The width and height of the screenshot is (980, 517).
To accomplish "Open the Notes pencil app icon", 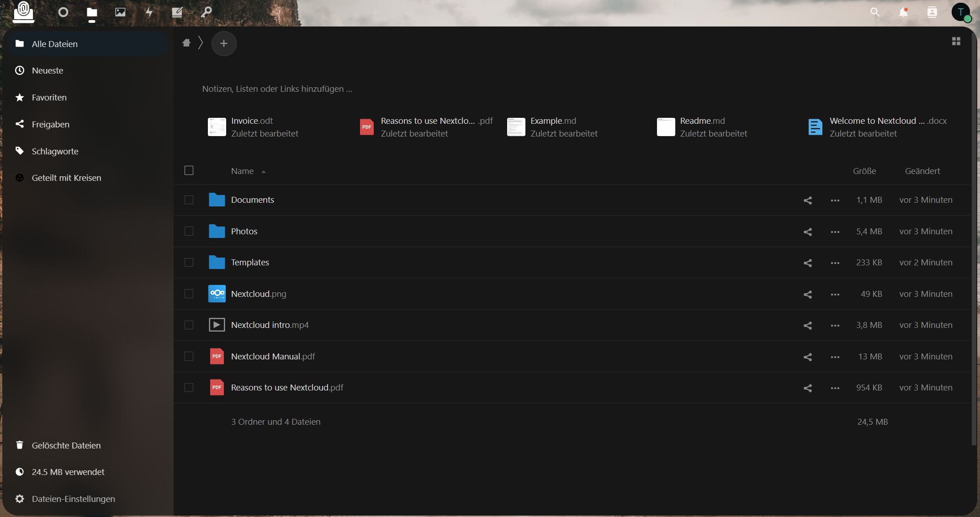I will click(x=177, y=12).
